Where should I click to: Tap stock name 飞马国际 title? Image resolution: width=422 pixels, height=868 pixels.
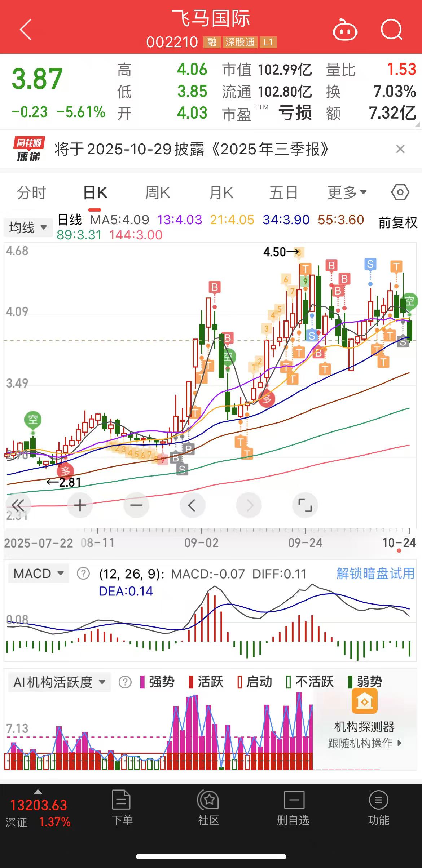(211, 19)
